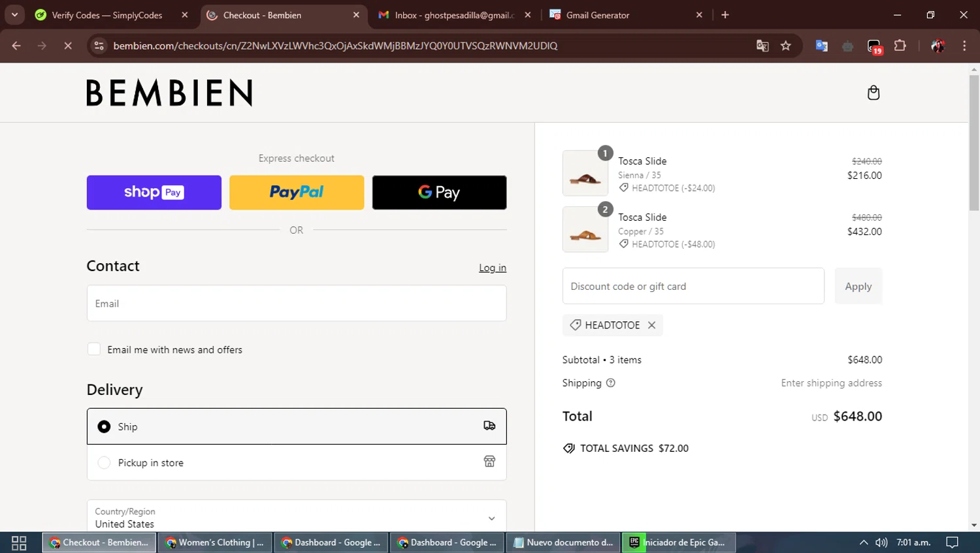Click the Shipping help question icon

pyautogui.click(x=611, y=383)
